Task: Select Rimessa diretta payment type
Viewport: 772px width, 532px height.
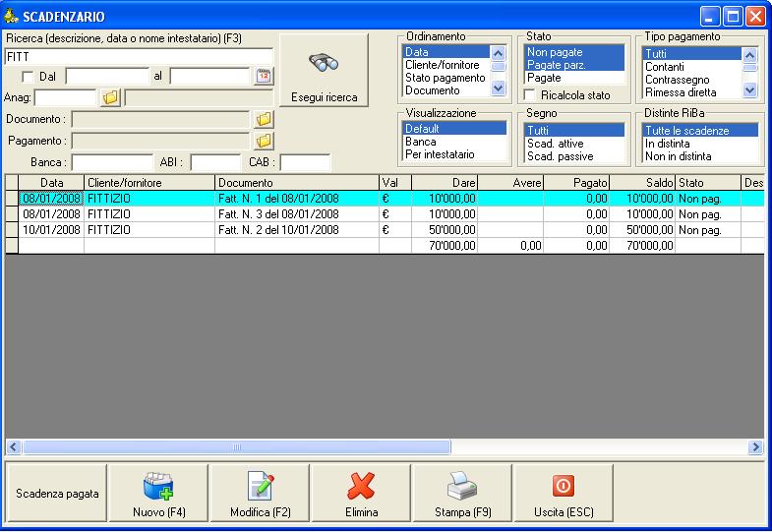Action: click(x=691, y=92)
